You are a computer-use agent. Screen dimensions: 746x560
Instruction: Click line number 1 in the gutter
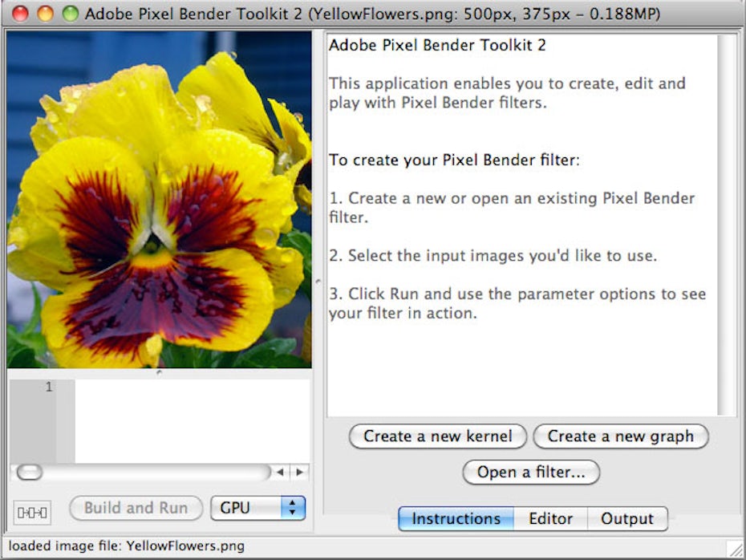pos(49,388)
